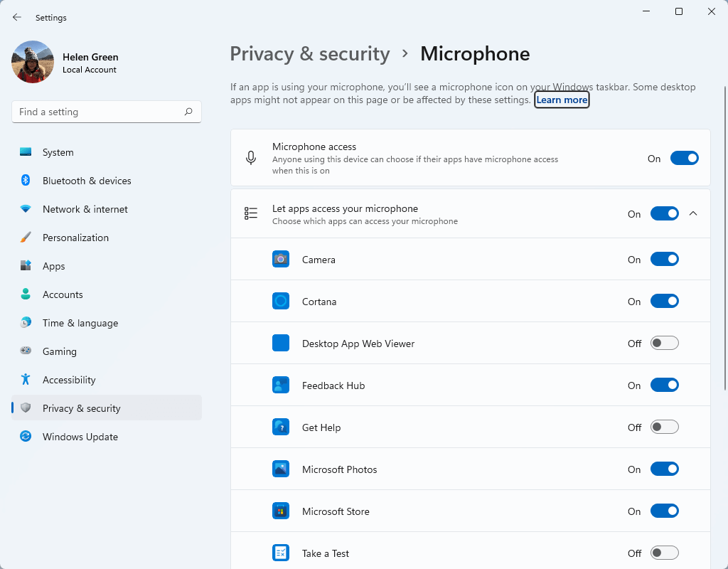Click the Get Help app icon

pos(281,427)
